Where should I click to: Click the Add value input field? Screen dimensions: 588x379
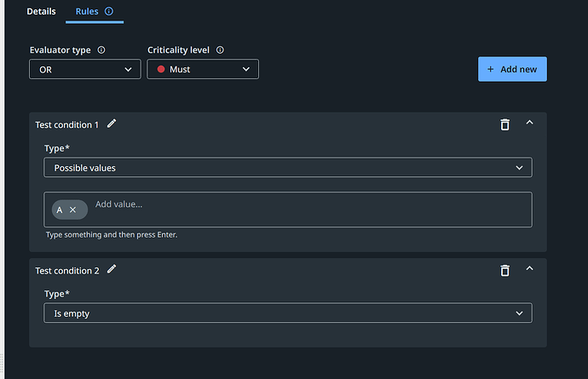[x=307, y=204]
